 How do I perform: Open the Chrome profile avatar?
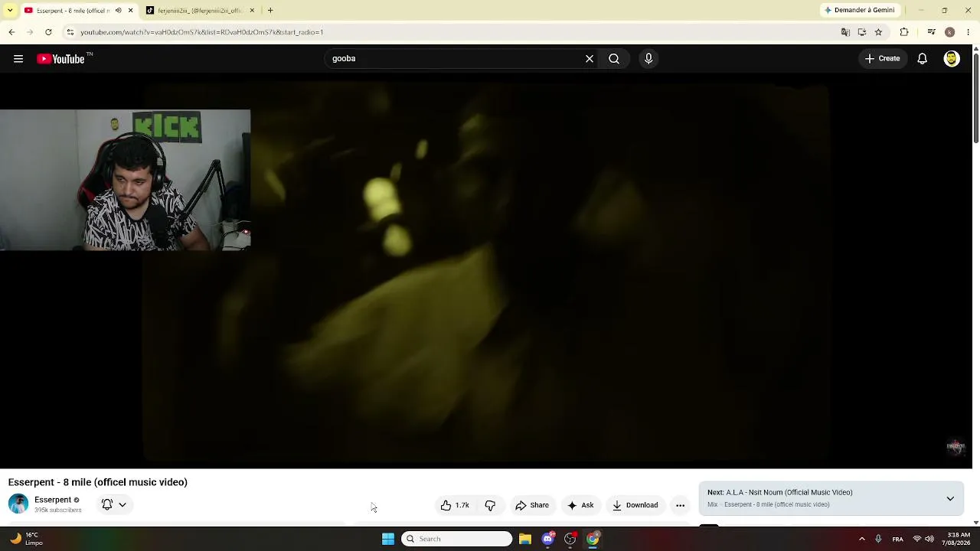(950, 32)
